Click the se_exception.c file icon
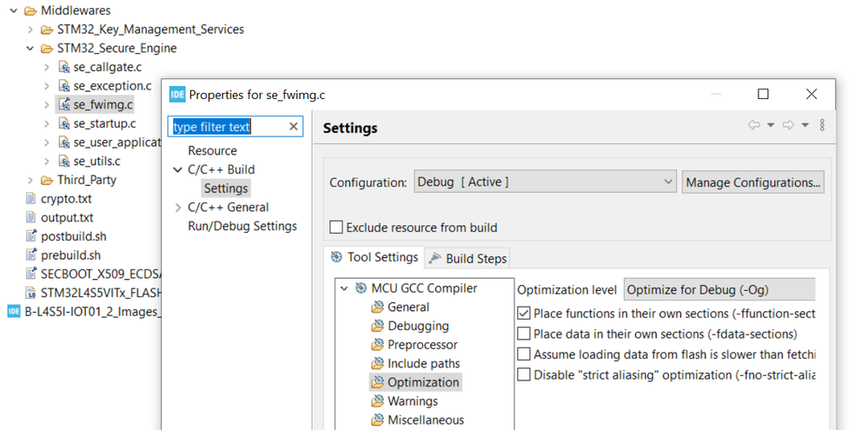The width and height of the screenshot is (868, 430). [x=63, y=86]
